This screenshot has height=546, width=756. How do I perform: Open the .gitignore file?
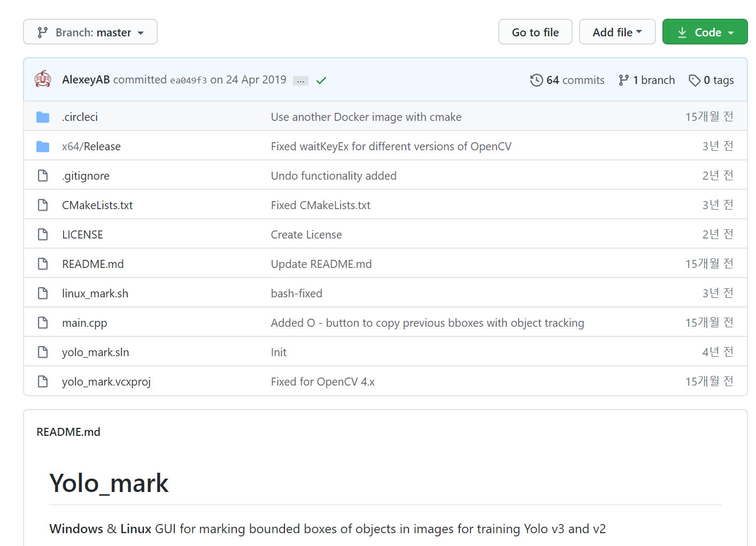pos(86,176)
